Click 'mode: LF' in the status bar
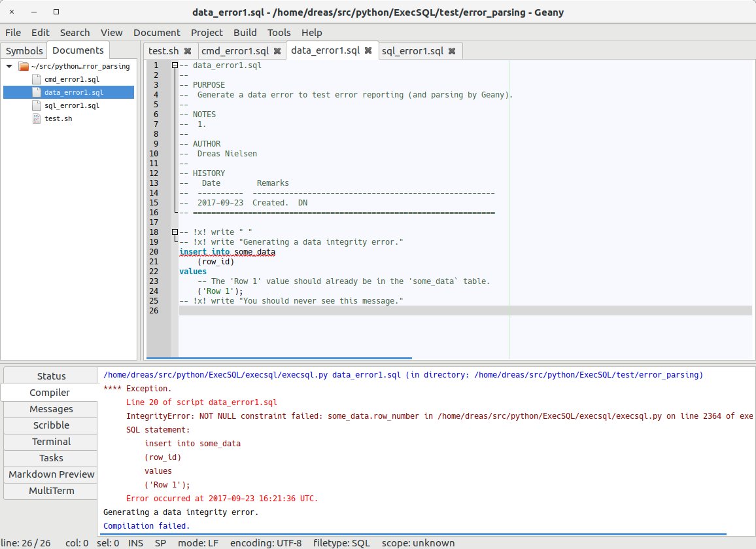756x549 pixels. tap(198, 542)
